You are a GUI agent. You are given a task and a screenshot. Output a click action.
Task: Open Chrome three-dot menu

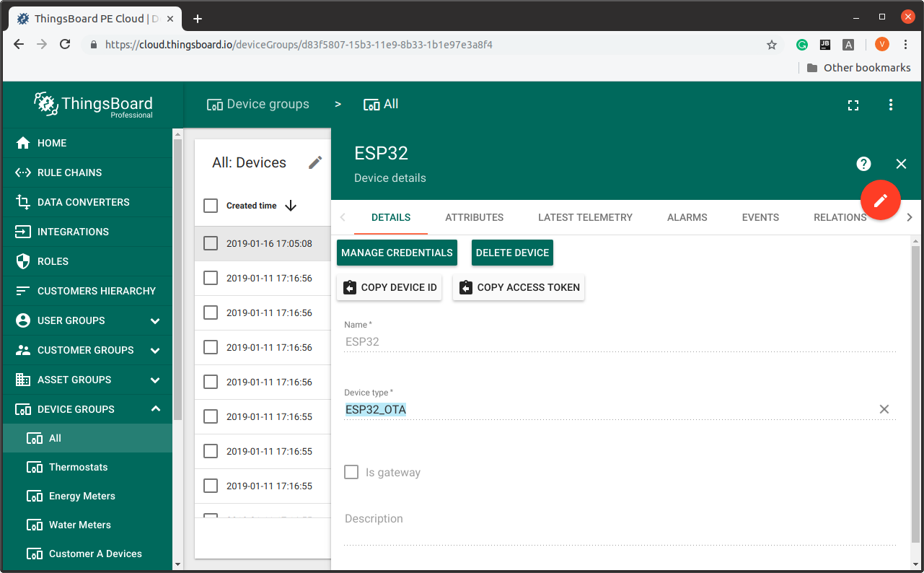click(906, 45)
